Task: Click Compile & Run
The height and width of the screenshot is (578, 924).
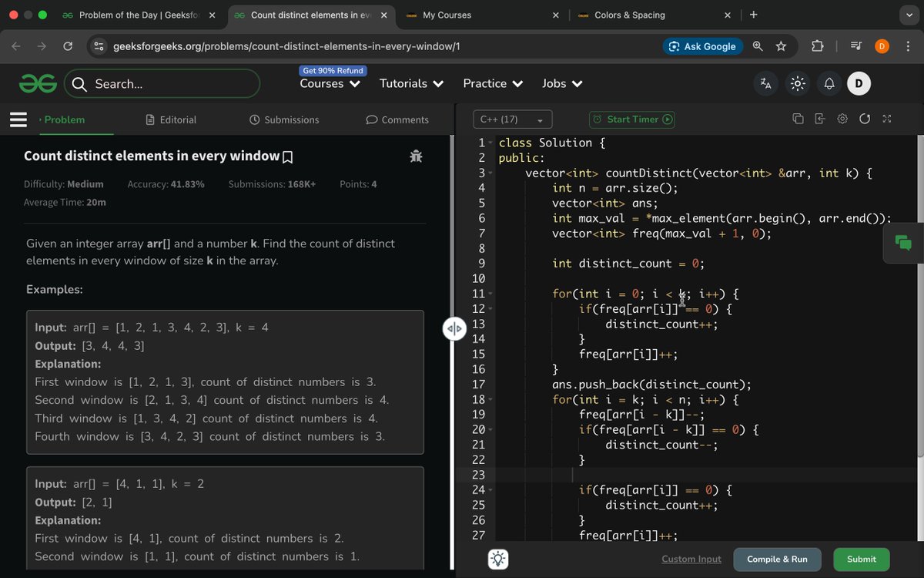Action: 777,560
